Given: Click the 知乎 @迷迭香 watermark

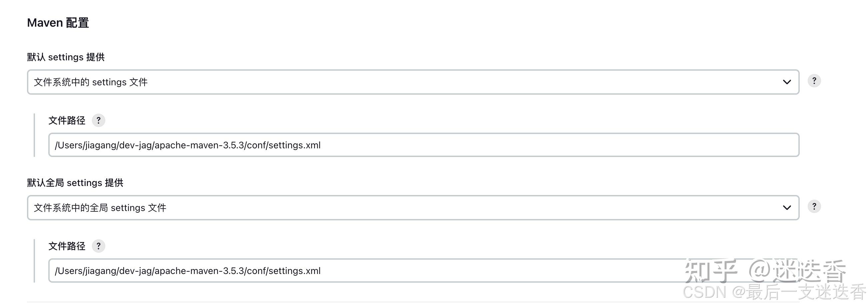Looking at the screenshot, I should pyautogui.click(x=765, y=270).
